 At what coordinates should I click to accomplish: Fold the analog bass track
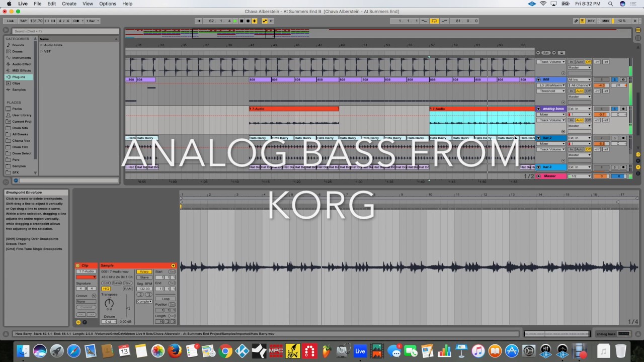pyautogui.click(x=539, y=109)
